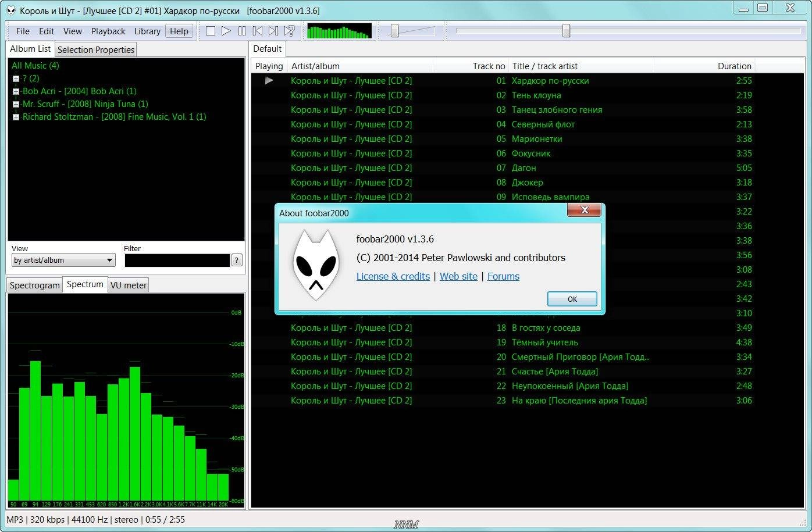Screen dimensions: 812x532
Task: Sort by the Playing column header
Action: [x=269, y=66]
